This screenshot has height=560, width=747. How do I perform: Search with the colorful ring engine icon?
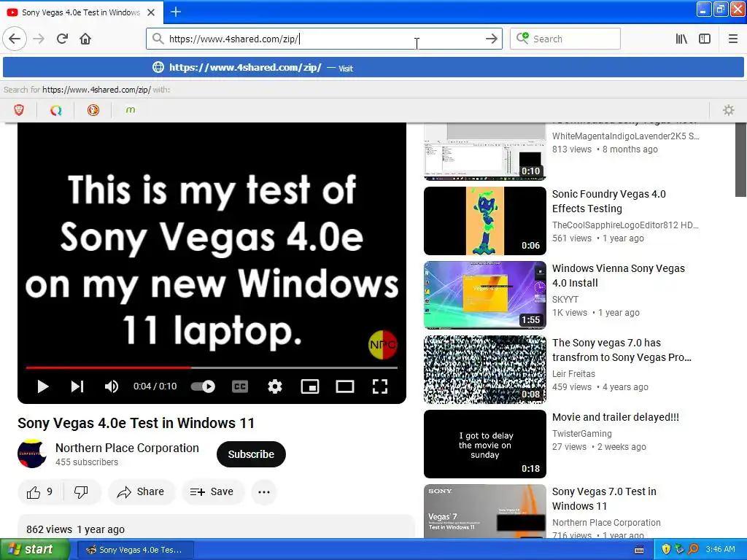55,110
